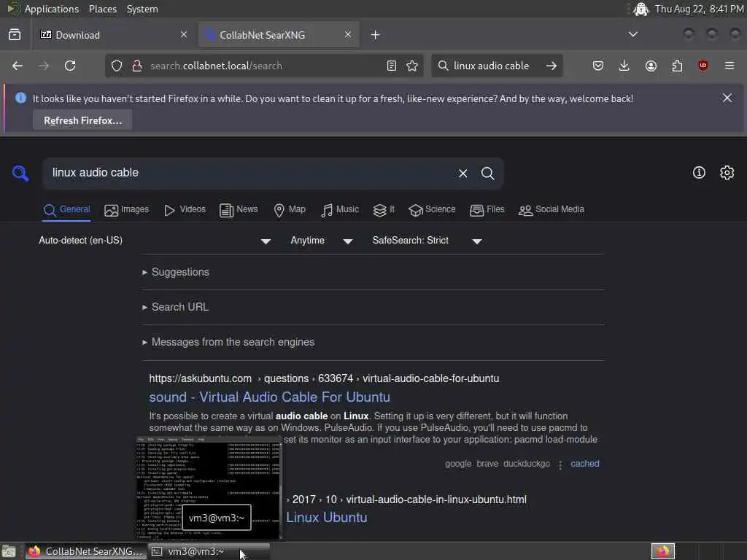Switch to the Music category

click(x=340, y=209)
